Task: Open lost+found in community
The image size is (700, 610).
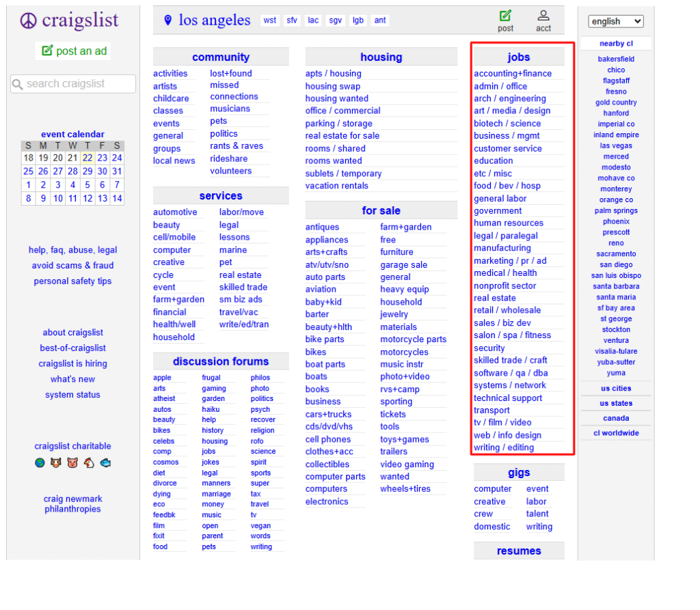Action: tap(231, 74)
